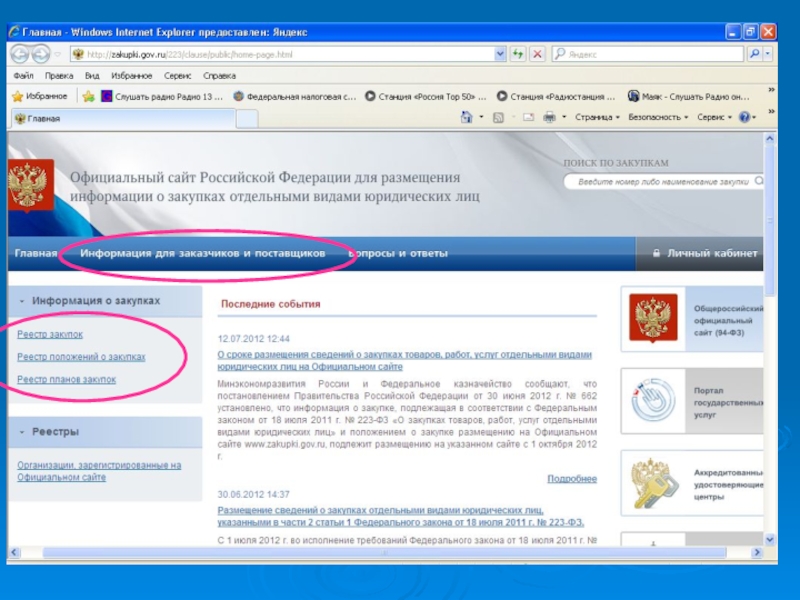Open the Страница dropdown menu
800x600 pixels.
tap(597, 117)
